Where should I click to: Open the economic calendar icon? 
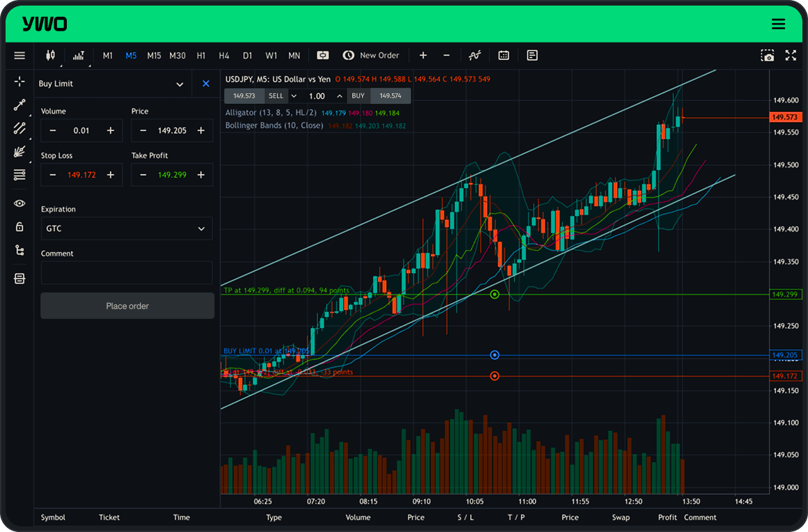click(x=504, y=56)
